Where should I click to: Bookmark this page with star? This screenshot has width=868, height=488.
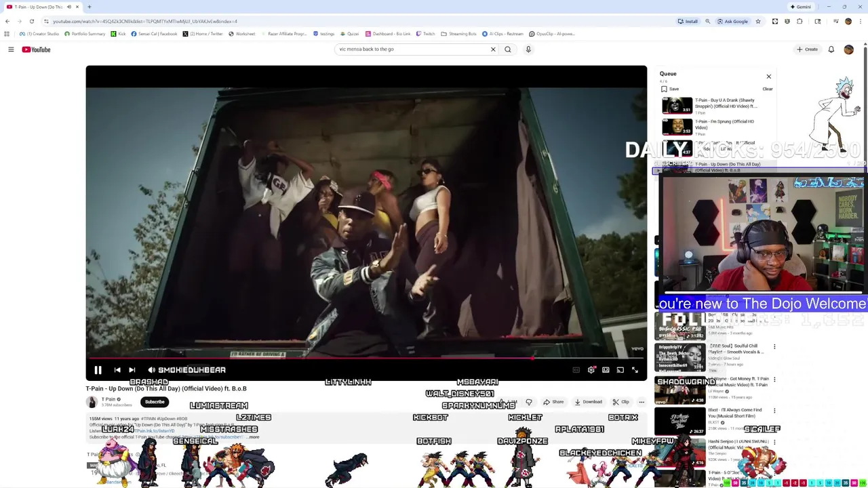pos(758,21)
